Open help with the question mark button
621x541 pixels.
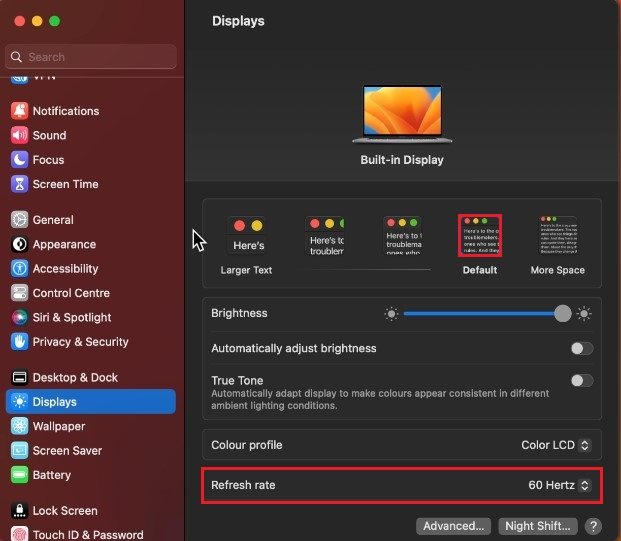(x=593, y=526)
